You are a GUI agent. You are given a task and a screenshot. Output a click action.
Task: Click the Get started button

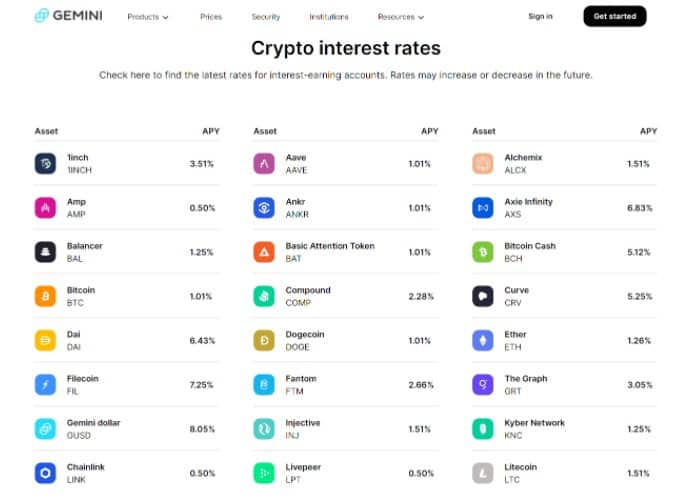click(615, 16)
